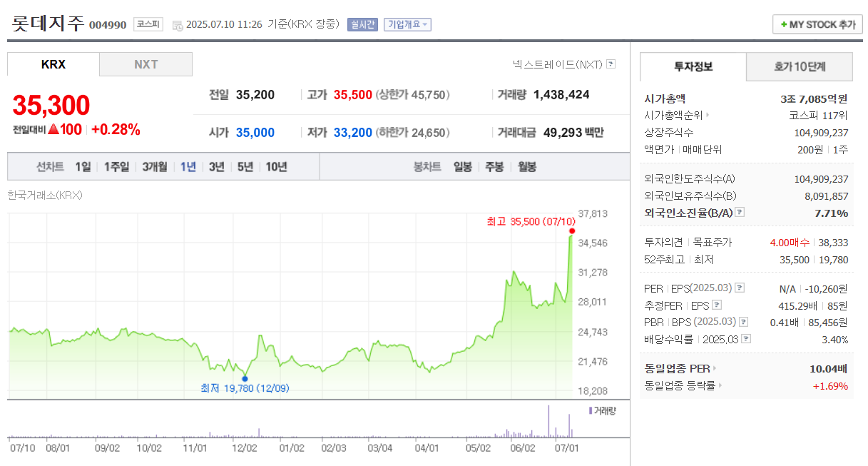Click the 선차트 label in the chart bar

pos(50,167)
